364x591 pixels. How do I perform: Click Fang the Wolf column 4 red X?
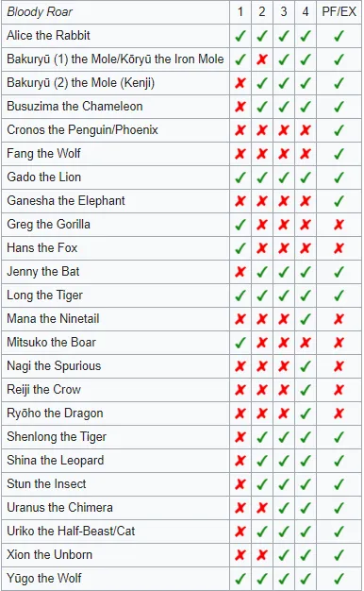tap(306, 154)
